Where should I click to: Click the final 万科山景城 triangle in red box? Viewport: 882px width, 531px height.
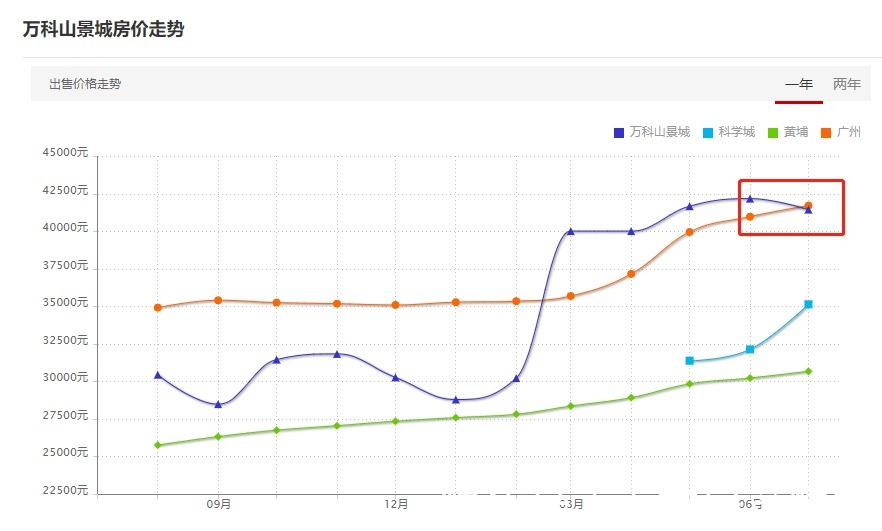pyautogui.click(x=808, y=210)
